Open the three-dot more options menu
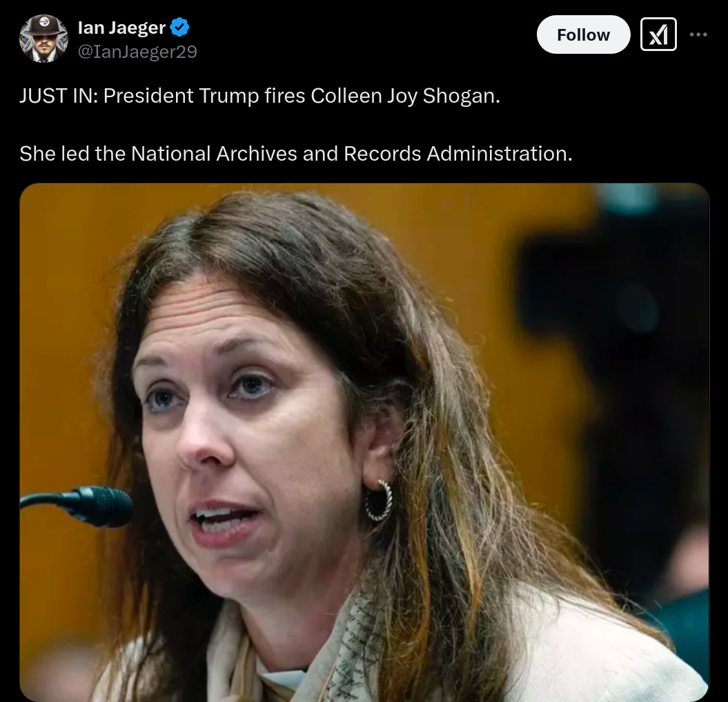 [x=698, y=34]
